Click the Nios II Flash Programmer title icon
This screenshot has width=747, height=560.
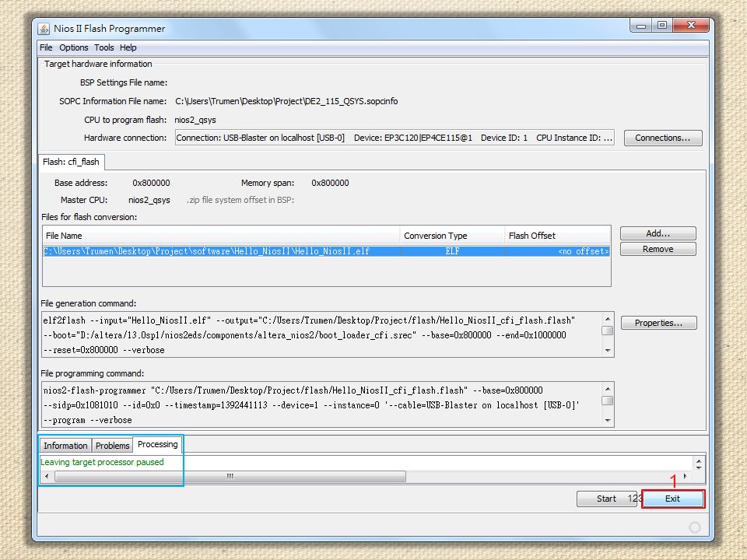coord(44,29)
